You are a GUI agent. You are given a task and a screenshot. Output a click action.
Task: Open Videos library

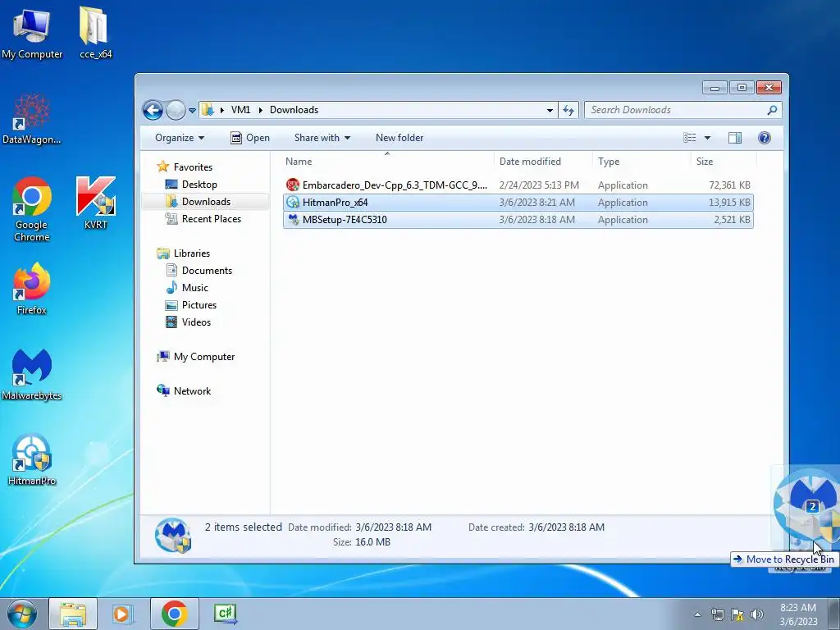click(188, 322)
